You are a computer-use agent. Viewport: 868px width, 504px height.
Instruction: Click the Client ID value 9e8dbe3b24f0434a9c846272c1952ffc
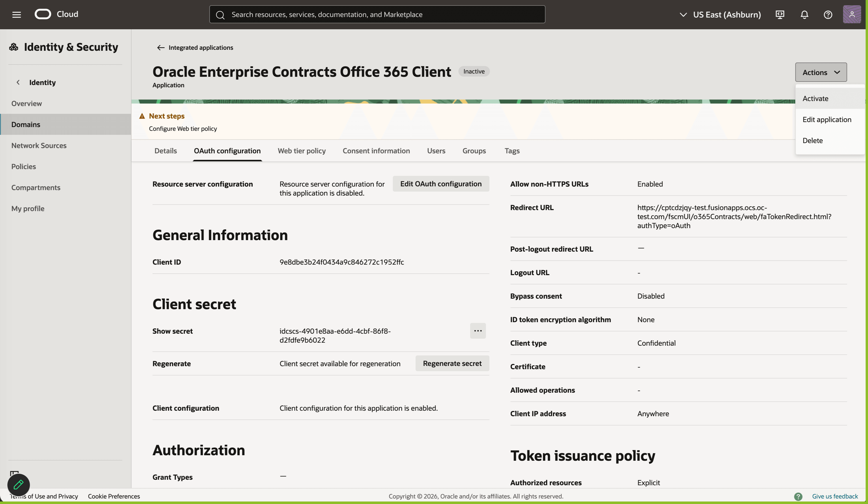(x=342, y=262)
